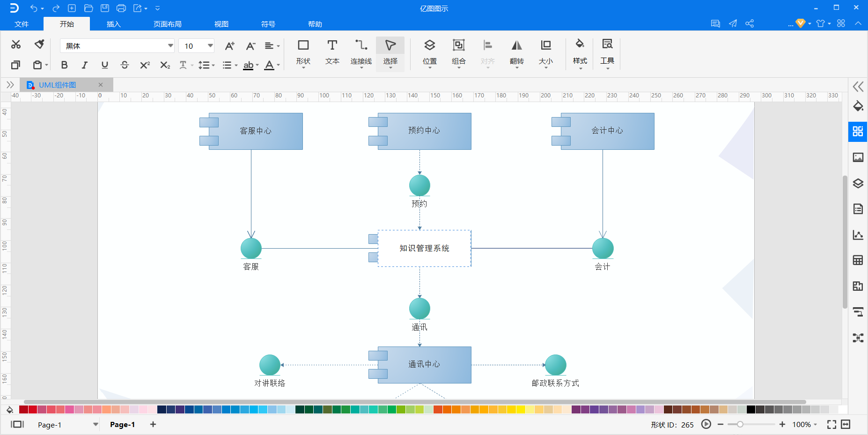The width and height of the screenshot is (868, 435).
Task: Select the 知识管理系统 component box
Action: (424, 248)
